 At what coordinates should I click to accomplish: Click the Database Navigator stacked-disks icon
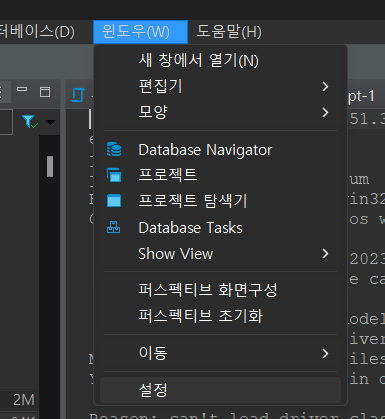click(114, 149)
